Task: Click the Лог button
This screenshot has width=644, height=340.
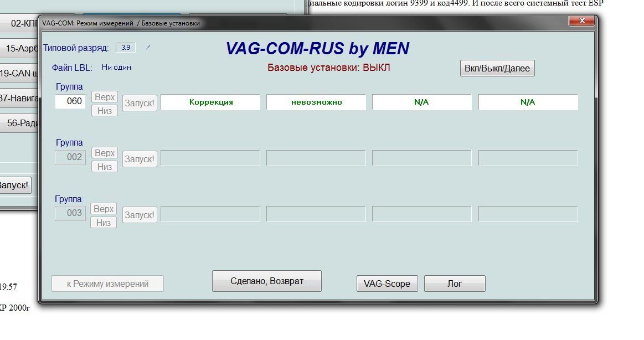Action: (455, 284)
